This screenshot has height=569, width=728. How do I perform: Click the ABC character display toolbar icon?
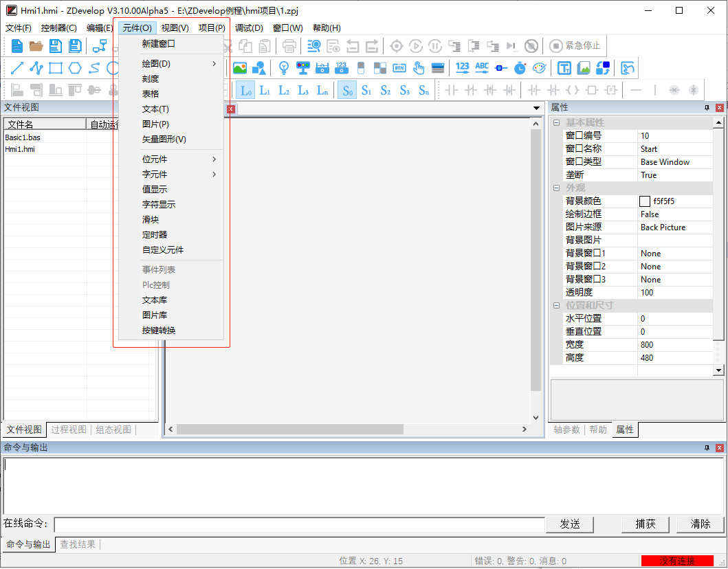click(481, 68)
